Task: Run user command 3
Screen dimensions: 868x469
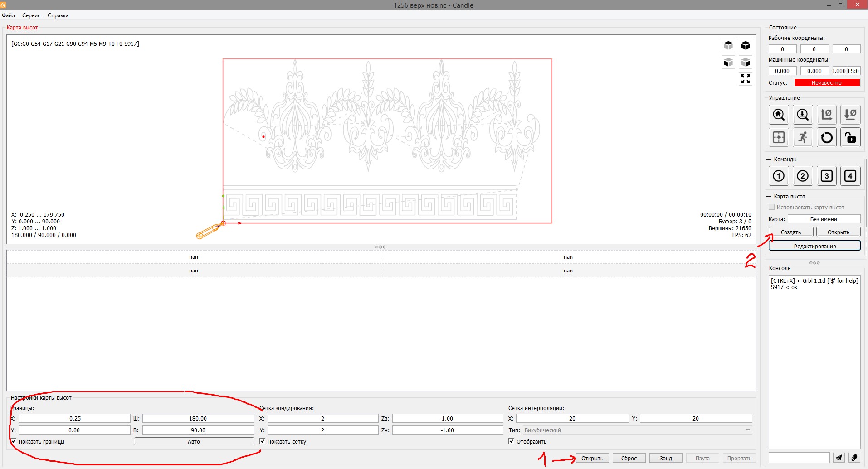Action: [x=827, y=176]
